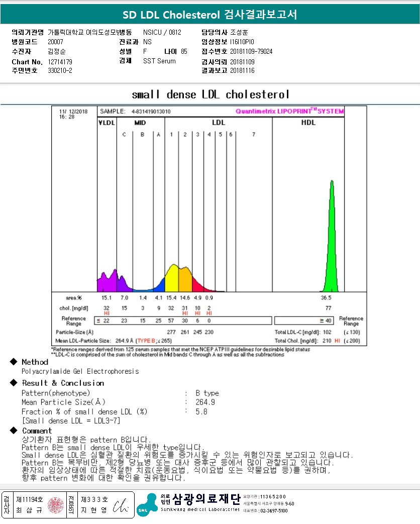
Task: Select sample ID 4-831419013010
Action: pos(151,112)
